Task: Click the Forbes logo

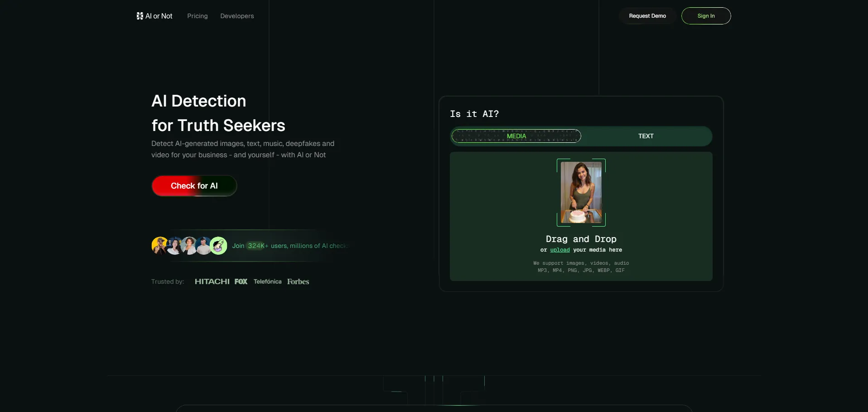Action: pyautogui.click(x=298, y=281)
